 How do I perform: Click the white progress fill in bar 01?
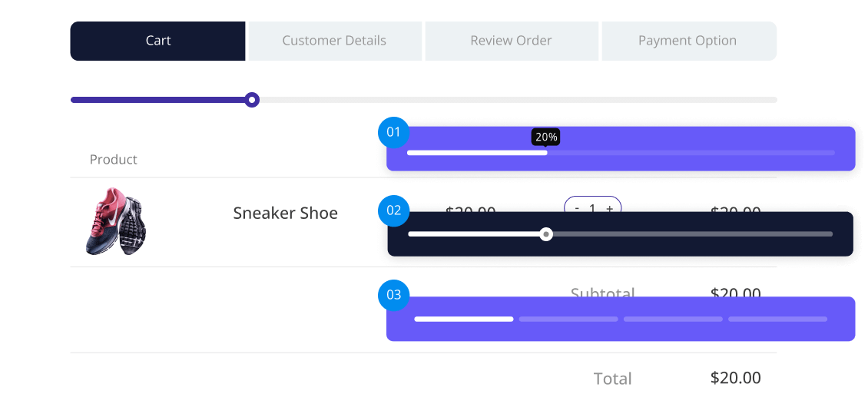tap(476, 153)
